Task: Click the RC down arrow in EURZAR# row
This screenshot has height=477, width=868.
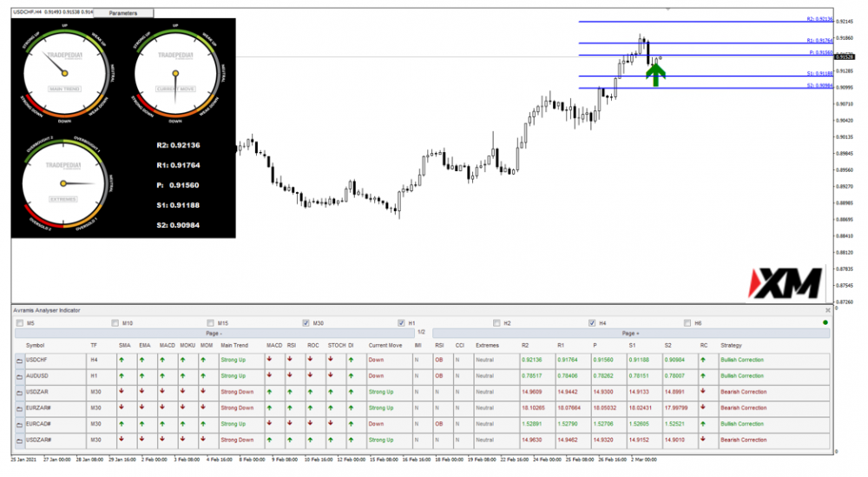Action: tap(703, 407)
